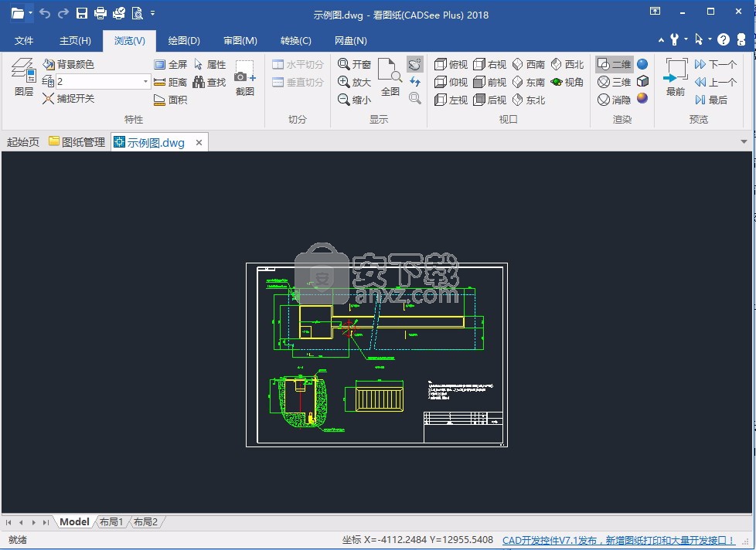Click the 缩小 zoom out tool
The height and width of the screenshot is (550, 756).
[x=354, y=100]
